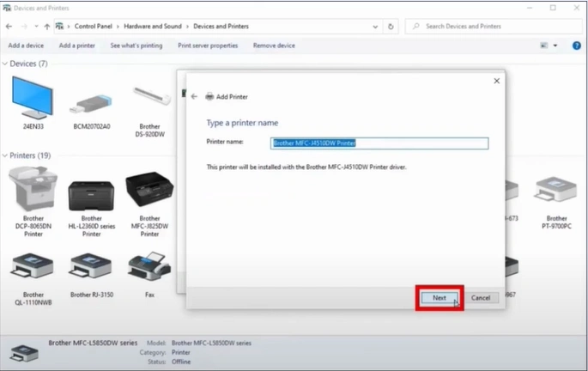Collapse the Printers (19) group
This screenshot has height=371, width=588.
(5, 155)
